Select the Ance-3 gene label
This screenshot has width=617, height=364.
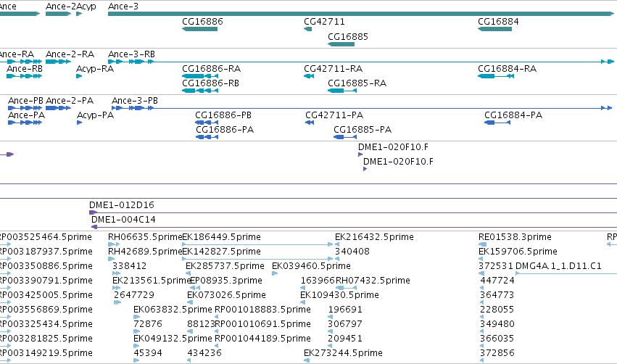(x=123, y=7)
